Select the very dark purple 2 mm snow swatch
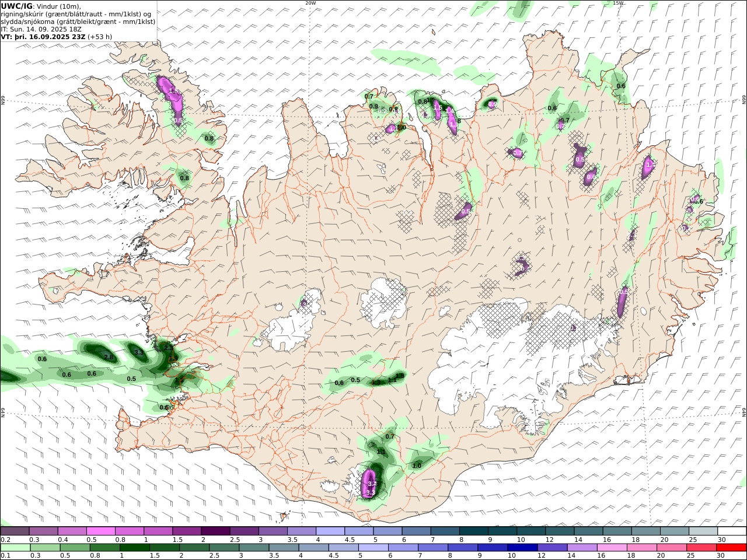The width and height of the screenshot is (747, 560). tap(215, 531)
